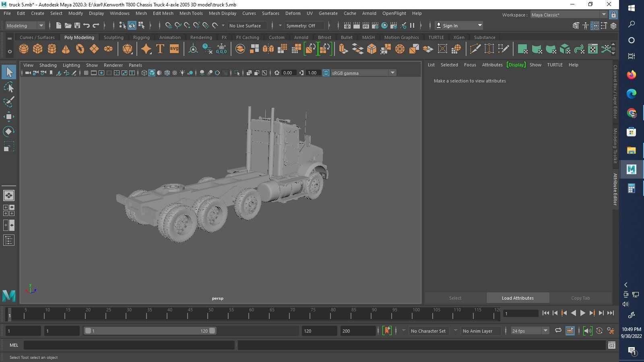644x362 pixels.
Task: Create a polygon cylinder from the shelf
Action: point(52,49)
